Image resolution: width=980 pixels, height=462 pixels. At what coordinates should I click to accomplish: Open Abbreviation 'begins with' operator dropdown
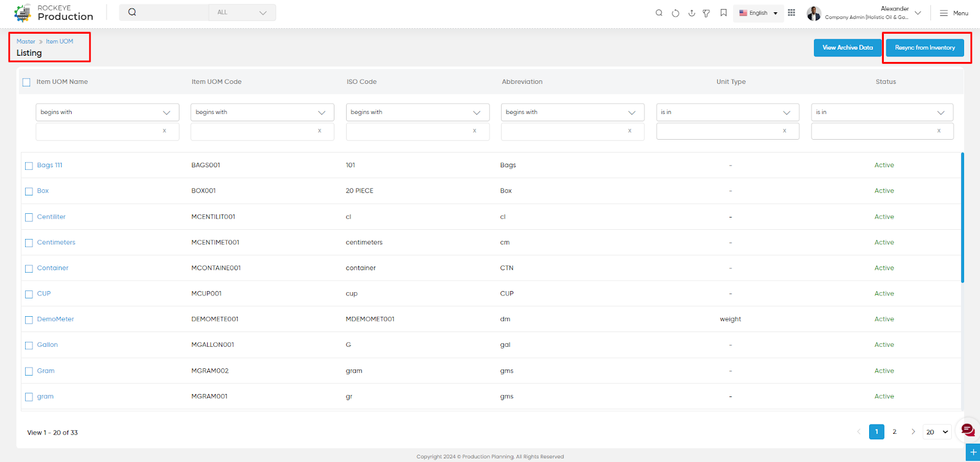(573, 112)
